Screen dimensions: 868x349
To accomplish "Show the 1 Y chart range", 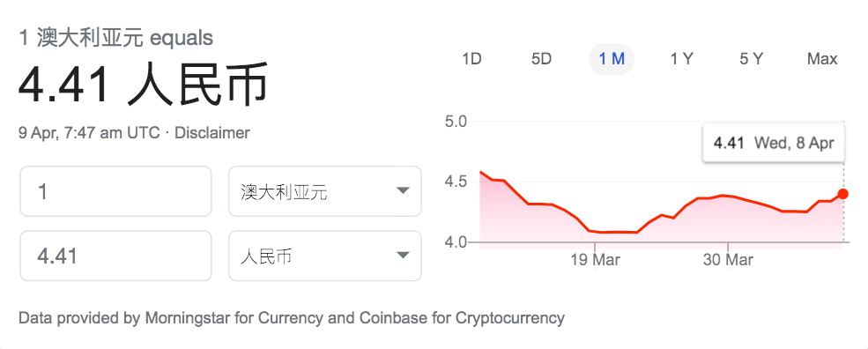I will point(681,59).
